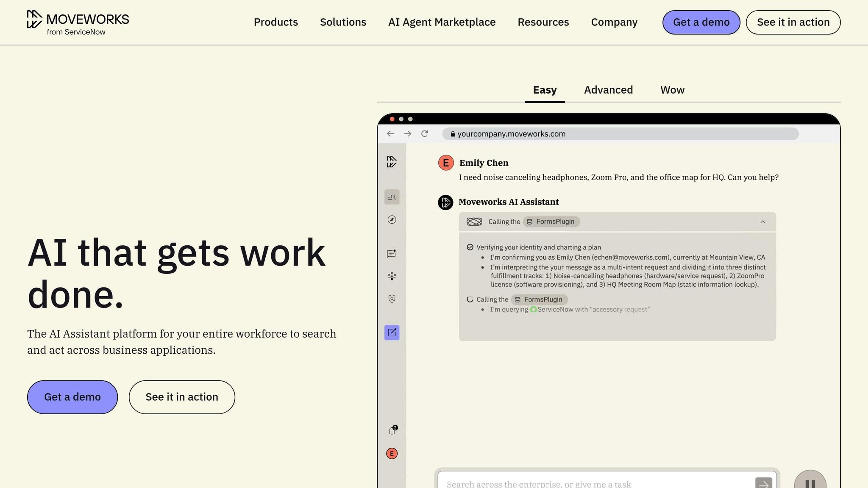Open the shield search icon in the sidebar

[392, 299]
